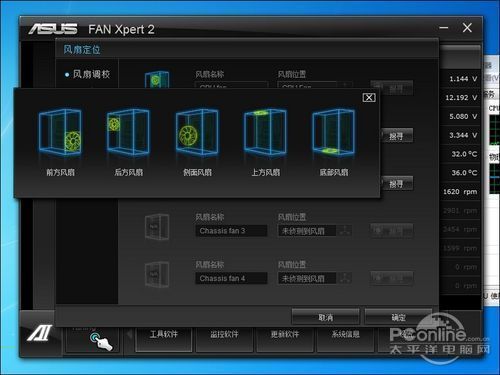
Task: Open the Chassis fan 3 position dropdown
Action: pos(315,231)
